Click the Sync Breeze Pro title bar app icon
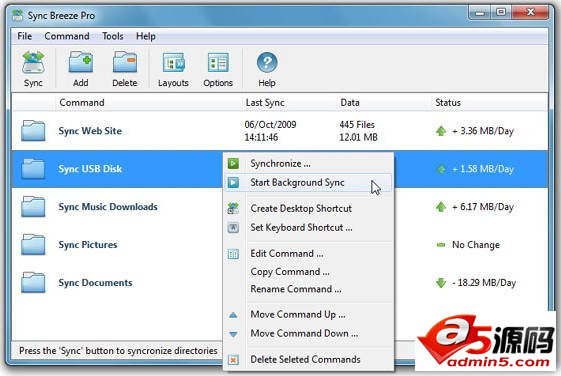 point(18,15)
